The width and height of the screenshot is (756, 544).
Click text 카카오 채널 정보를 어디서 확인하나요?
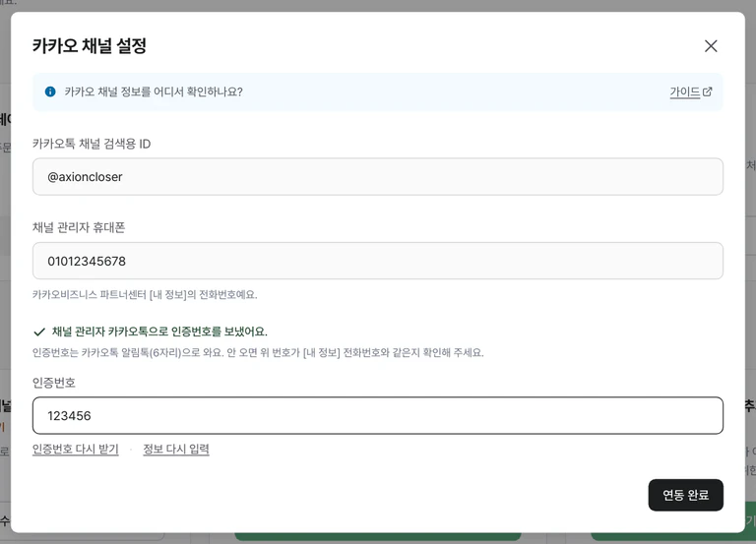tap(154, 91)
